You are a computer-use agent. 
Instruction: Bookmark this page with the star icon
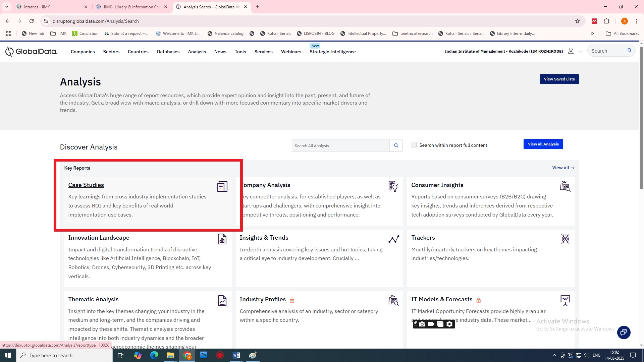click(577, 21)
